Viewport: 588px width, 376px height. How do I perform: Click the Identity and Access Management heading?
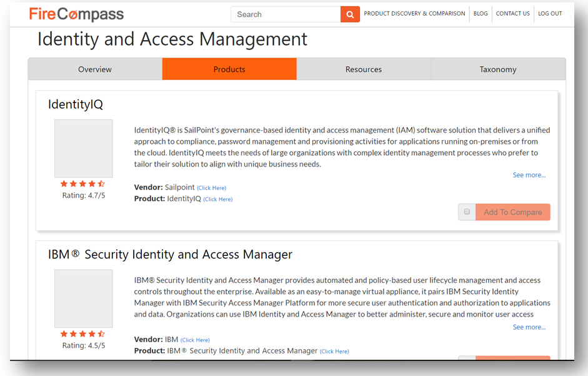(x=172, y=39)
